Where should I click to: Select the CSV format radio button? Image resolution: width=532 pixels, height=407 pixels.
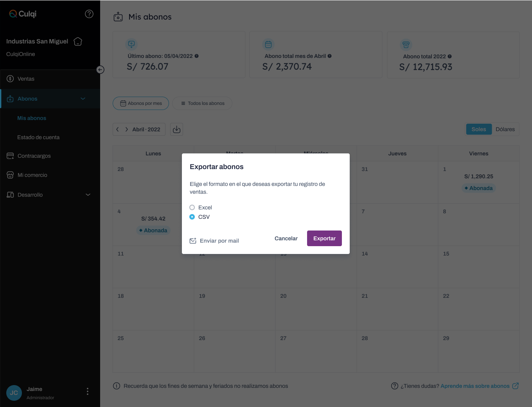192,217
